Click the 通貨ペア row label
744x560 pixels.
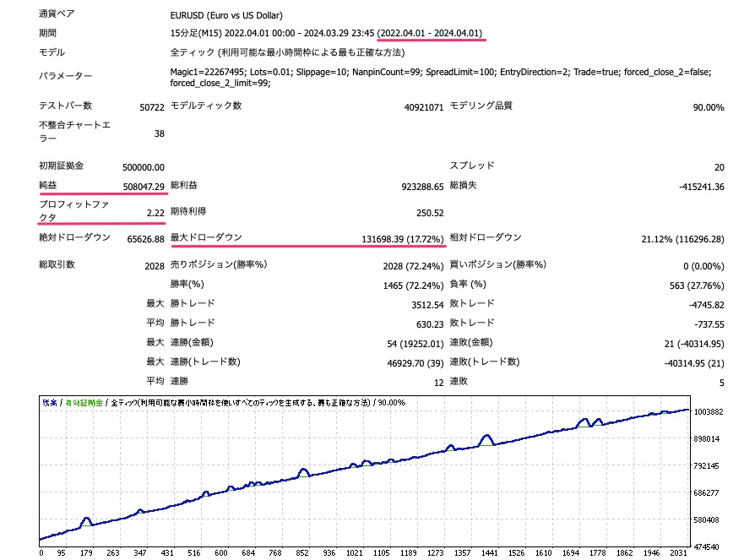click(57, 14)
